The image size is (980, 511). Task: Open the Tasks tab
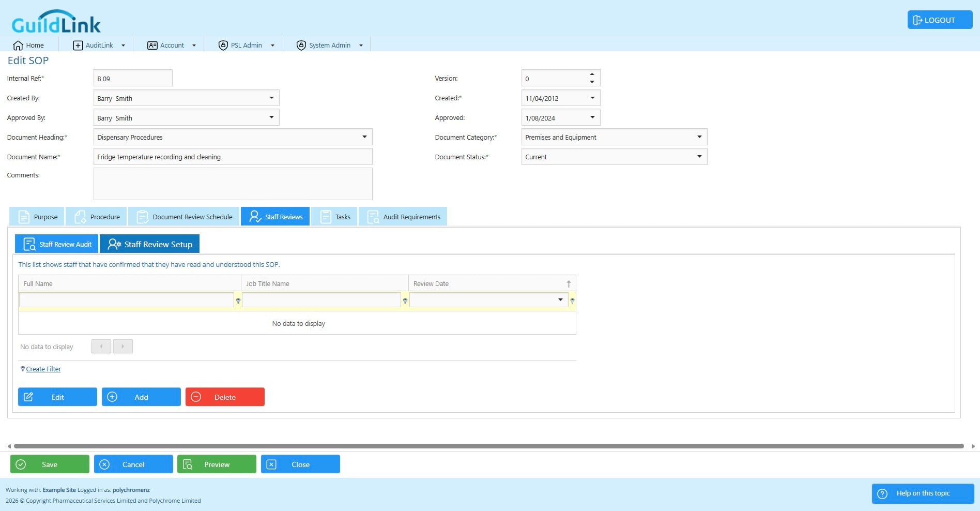(334, 217)
